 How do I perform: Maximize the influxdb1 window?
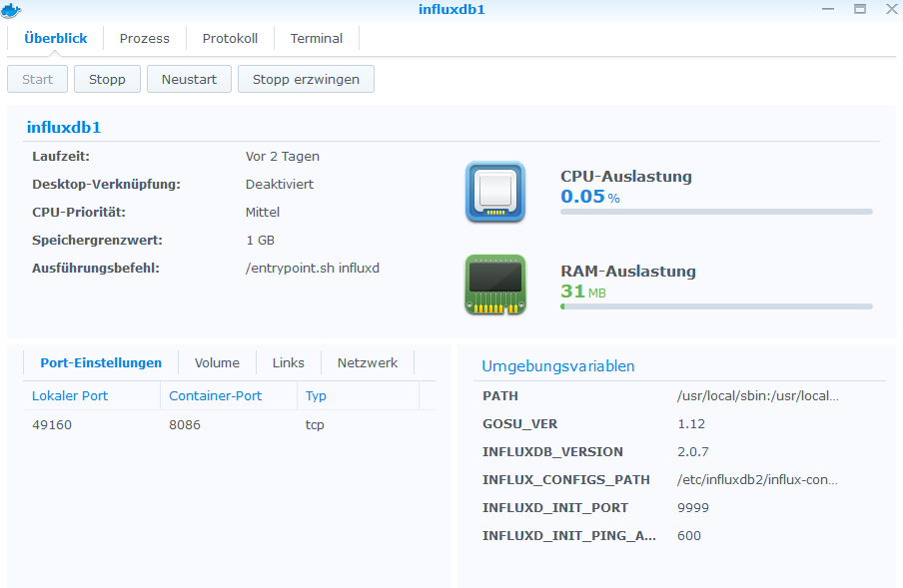click(860, 9)
